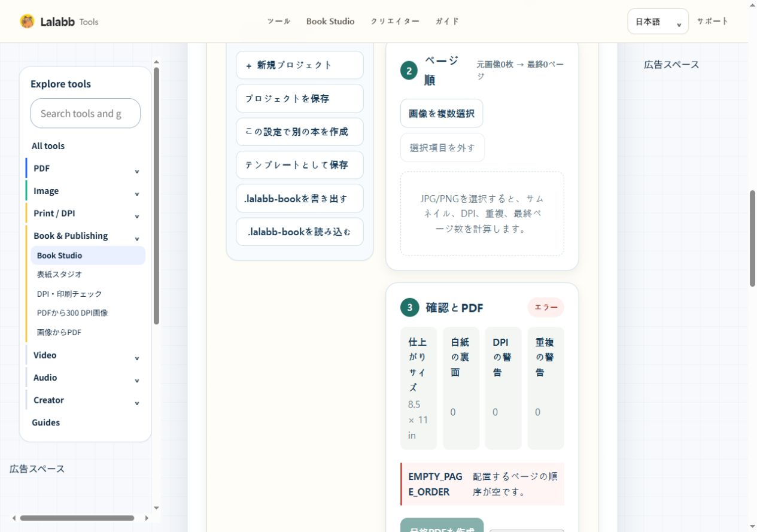This screenshot has height=532, width=757.
Task: Click the horizontal scrollbar left arrow
Action: [x=13, y=518]
